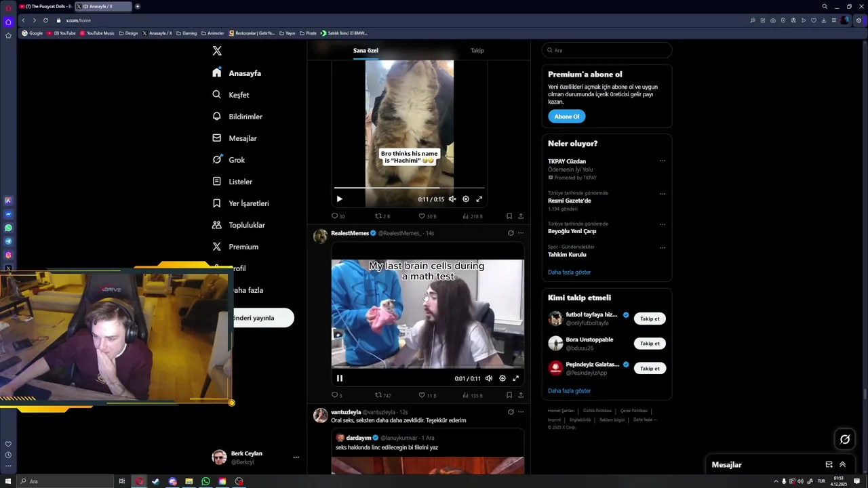868x488 pixels.
Task: Bookmark the RealestMemes post
Action: point(509,395)
